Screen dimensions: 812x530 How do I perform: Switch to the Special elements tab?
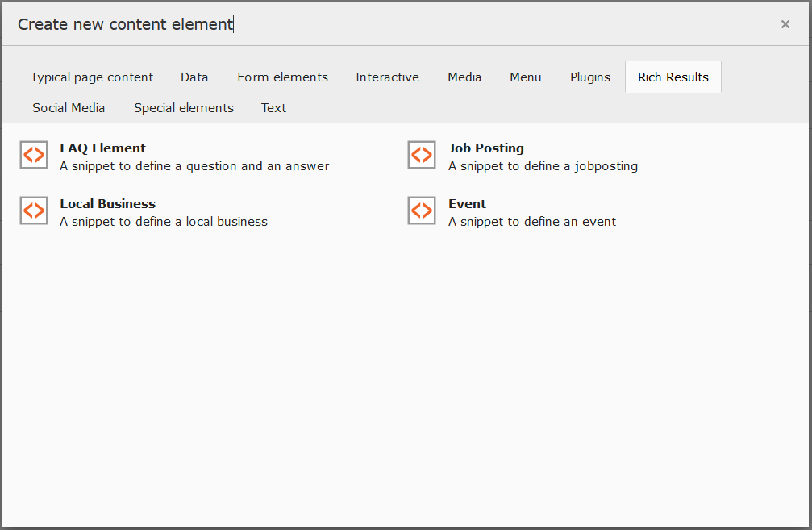(x=184, y=108)
